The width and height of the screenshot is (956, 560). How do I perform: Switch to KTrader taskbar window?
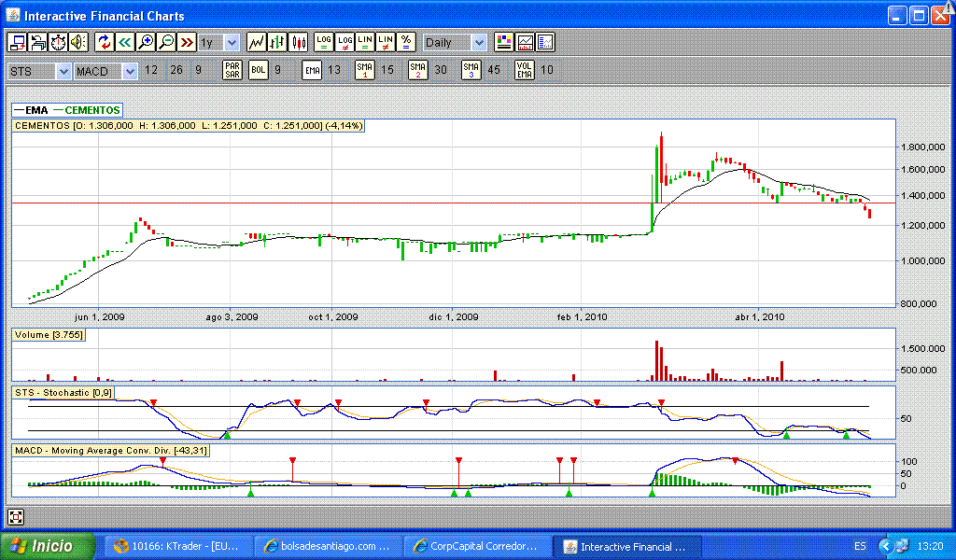click(x=176, y=547)
